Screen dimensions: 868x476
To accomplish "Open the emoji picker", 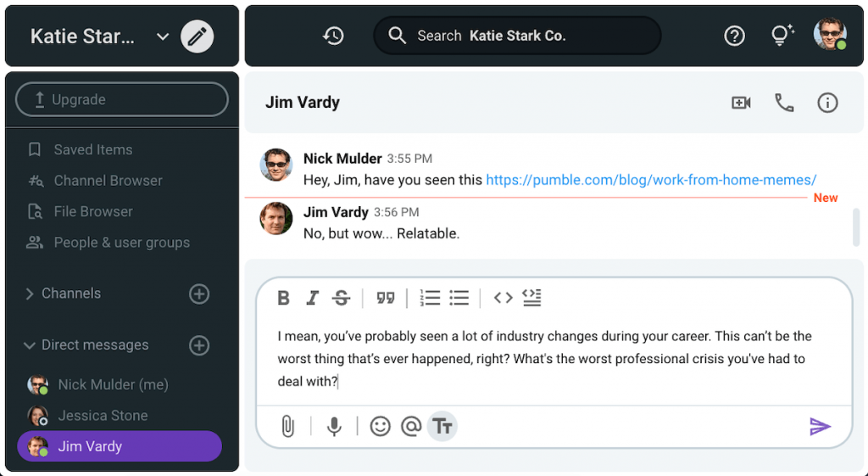I will pyautogui.click(x=380, y=426).
